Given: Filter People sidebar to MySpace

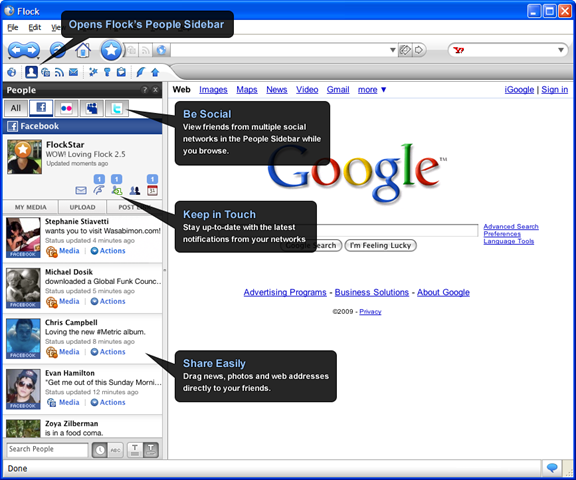Looking at the screenshot, I should tap(91, 108).
